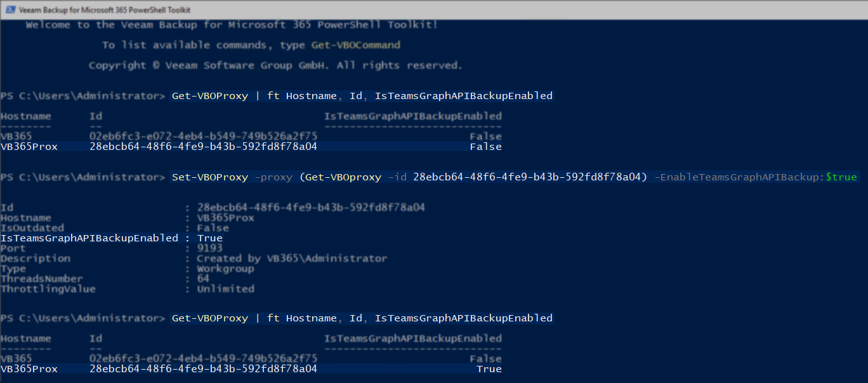Screen dimensions: 868x383
Task: Click the VB365 hostname in first table
Action: [16, 137]
